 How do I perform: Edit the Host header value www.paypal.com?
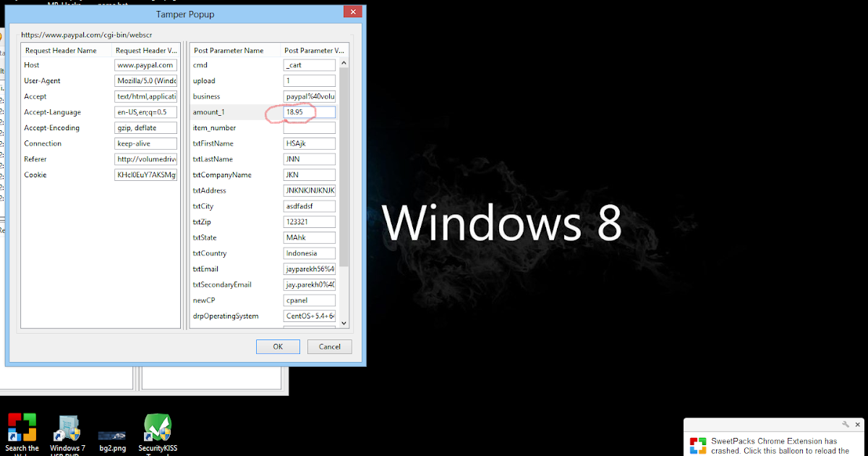coord(145,65)
